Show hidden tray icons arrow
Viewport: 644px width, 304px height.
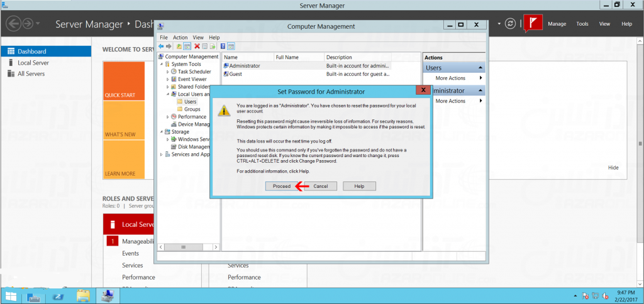pyautogui.click(x=576, y=296)
